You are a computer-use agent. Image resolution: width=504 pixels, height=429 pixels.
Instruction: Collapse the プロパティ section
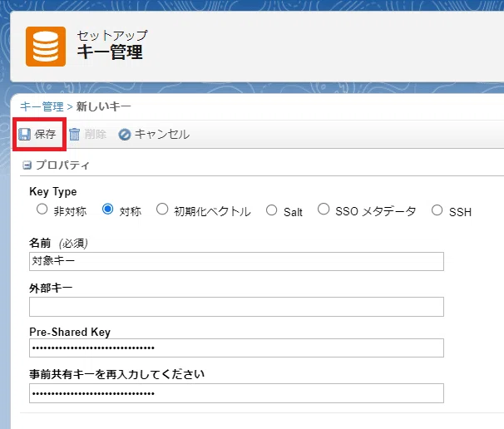pyautogui.click(x=27, y=165)
